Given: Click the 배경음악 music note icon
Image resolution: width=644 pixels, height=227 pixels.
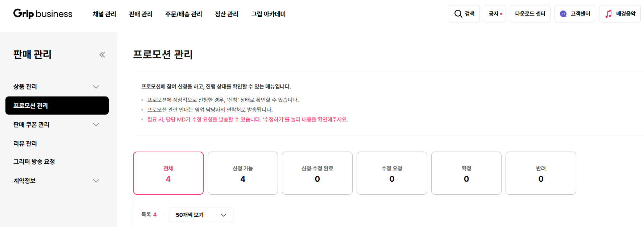Looking at the screenshot, I should tap(608, 14).
